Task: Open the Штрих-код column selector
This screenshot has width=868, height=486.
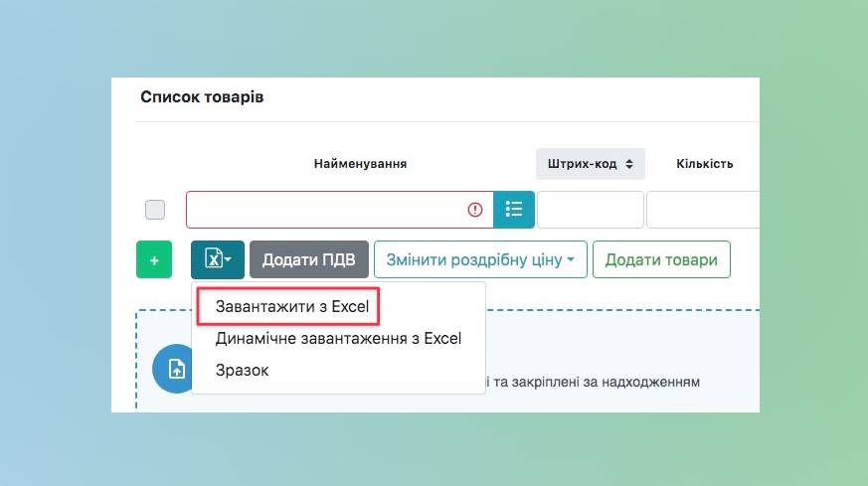Action: coord(591,163)
